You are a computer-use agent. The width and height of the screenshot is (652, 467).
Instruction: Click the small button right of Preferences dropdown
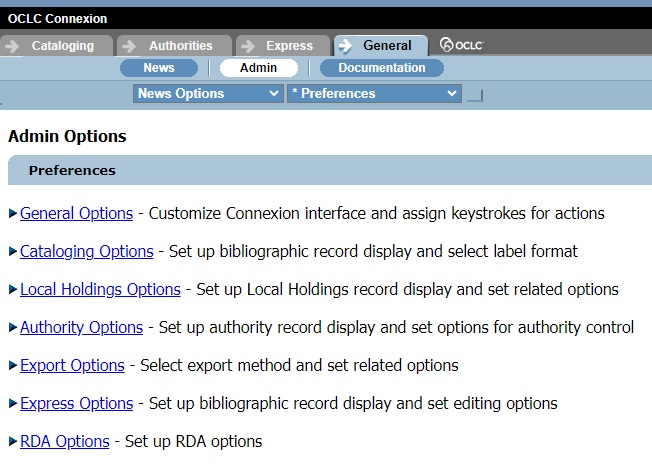[475, 96]
